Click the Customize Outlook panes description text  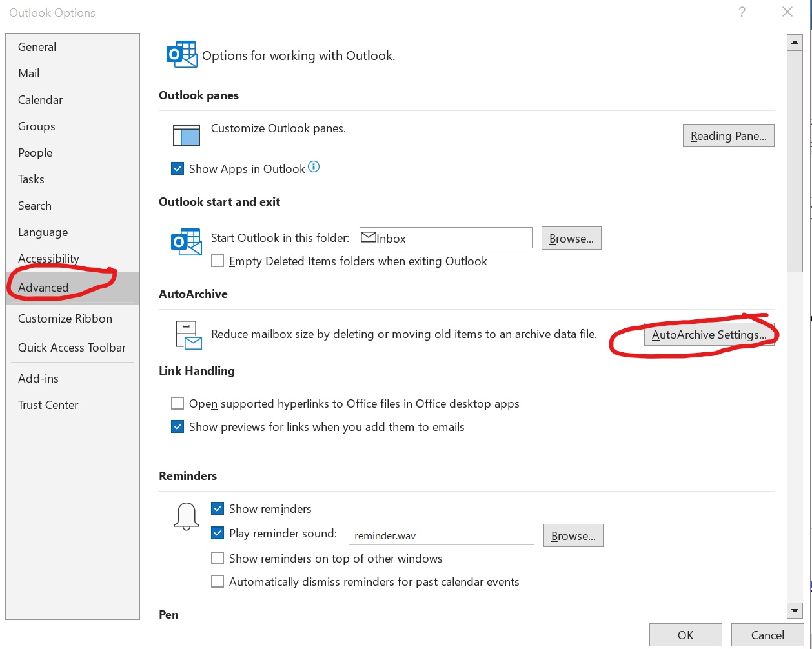coord(278,128)
